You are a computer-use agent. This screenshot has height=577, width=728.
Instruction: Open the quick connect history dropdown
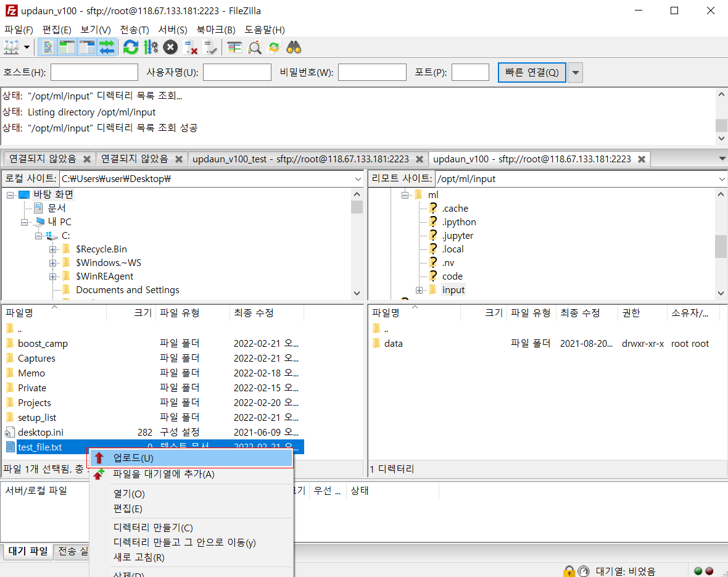(575, 72)
